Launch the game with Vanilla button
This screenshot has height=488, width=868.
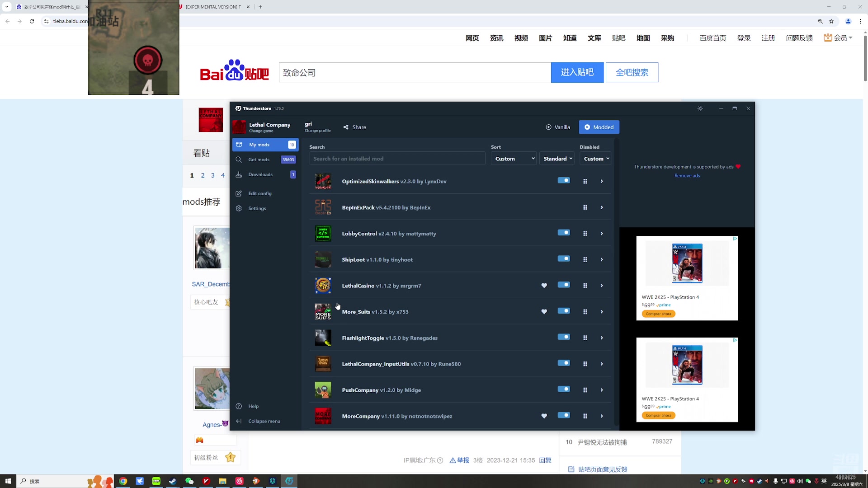coord(558,127)
